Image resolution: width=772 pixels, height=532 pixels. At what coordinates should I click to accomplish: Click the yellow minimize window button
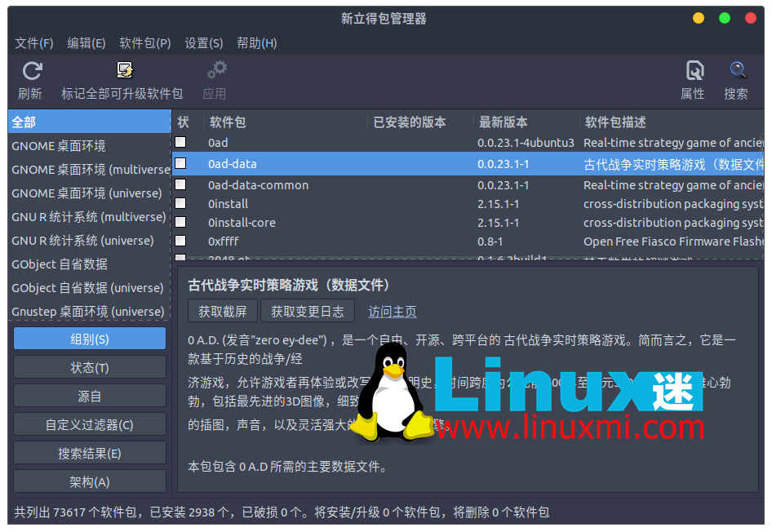pyautogui.click(x=699, y=18)
